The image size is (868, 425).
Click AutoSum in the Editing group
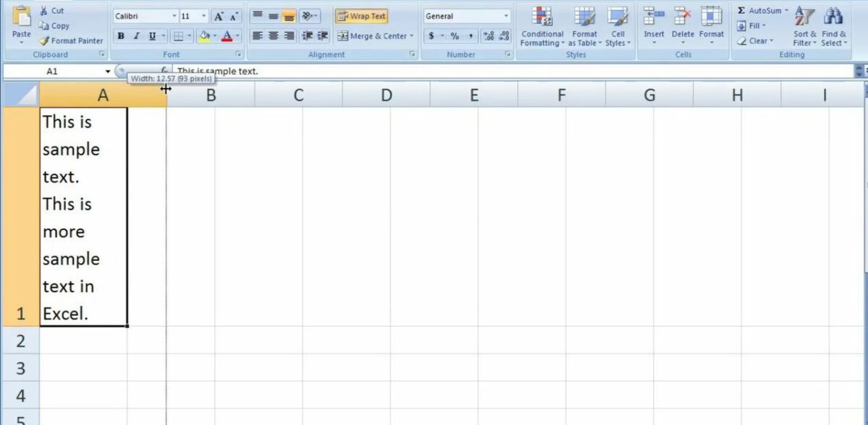pyautogui.click(x=758, y=9)
